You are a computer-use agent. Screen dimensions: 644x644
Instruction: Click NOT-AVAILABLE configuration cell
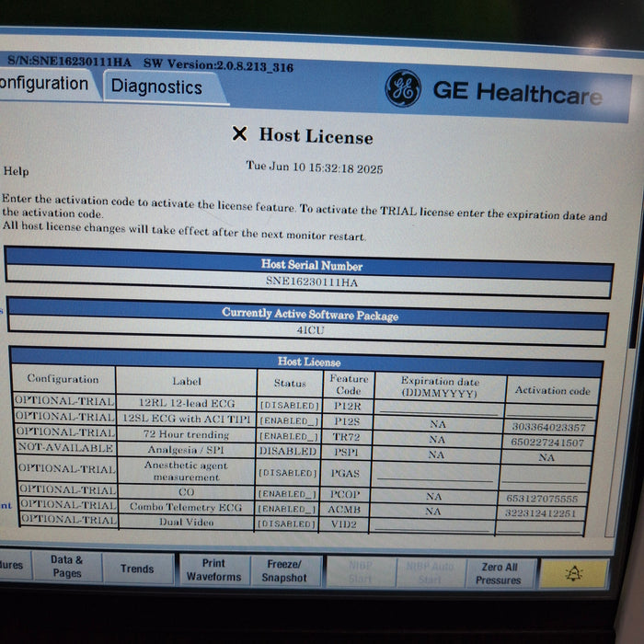[x=65, y=448]
